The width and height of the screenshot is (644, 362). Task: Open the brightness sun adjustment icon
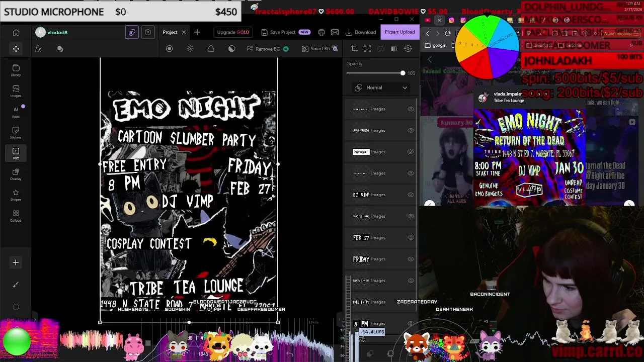pos(190,49)
